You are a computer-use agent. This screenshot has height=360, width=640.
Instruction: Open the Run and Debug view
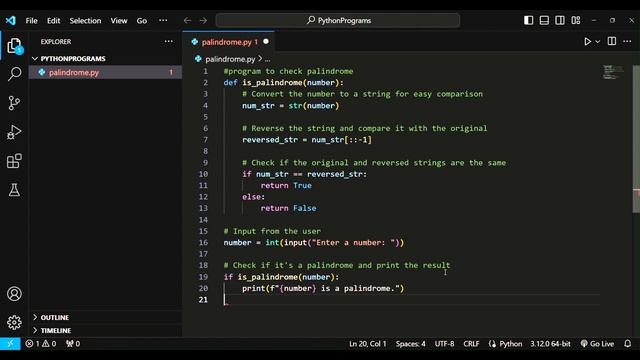tap(14, 132)
